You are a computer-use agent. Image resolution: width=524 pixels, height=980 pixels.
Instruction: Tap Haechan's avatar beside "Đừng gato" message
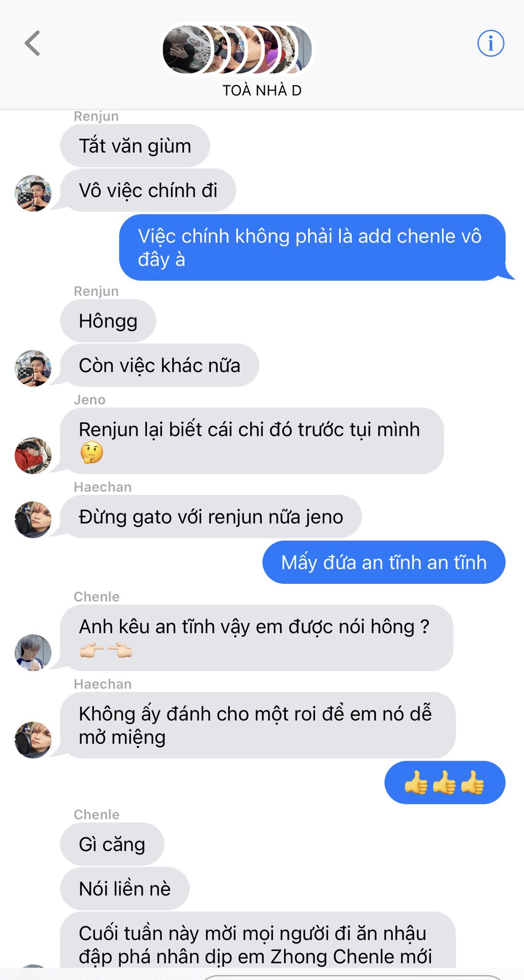pyautogui.click(x=33, y=520)
